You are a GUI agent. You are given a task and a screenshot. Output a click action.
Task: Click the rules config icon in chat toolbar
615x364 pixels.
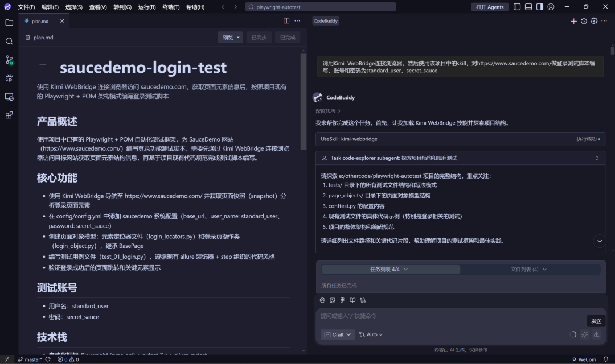coord(363,300)
